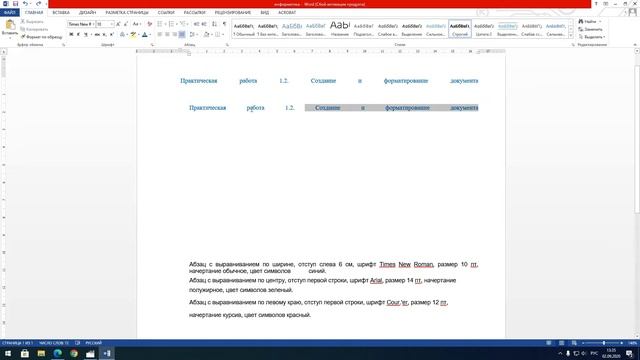Click the Save icon in quick access toolbar
Image resolution: width=640 pixels, height=360 pixels.
tap(16, 4)
